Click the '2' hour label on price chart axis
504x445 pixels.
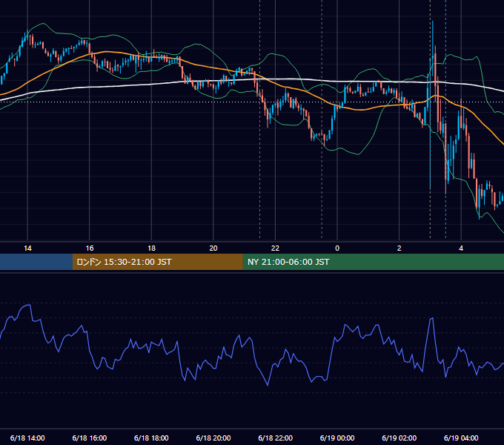tap(399, 248)
